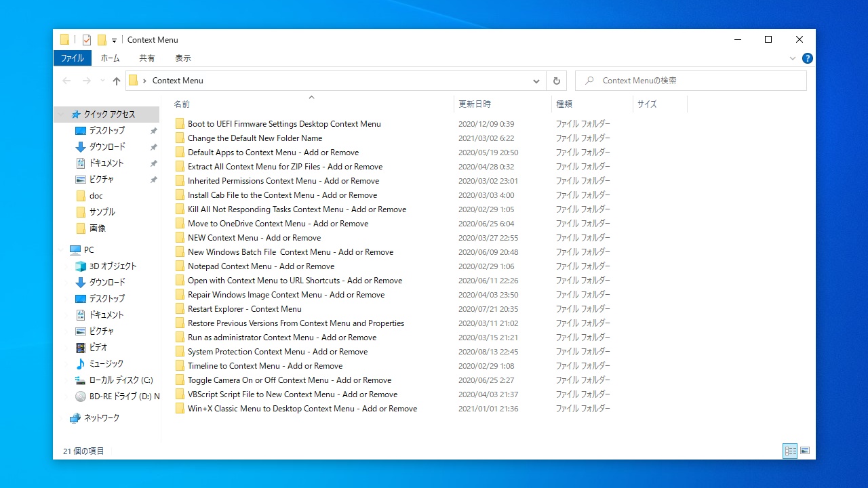Click folder icon of Move to OneDrive

click(x=180, y=224)
